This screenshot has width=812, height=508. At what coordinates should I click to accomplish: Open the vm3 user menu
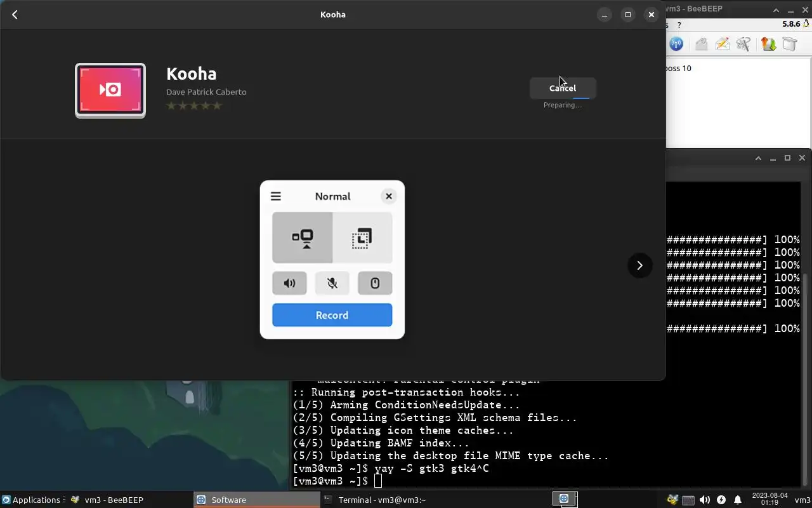point(802,500)
